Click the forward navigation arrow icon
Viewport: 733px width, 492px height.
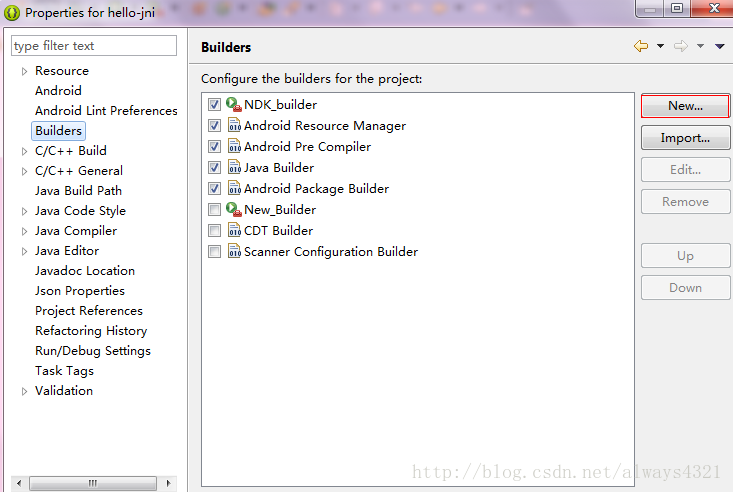(681, 46)
